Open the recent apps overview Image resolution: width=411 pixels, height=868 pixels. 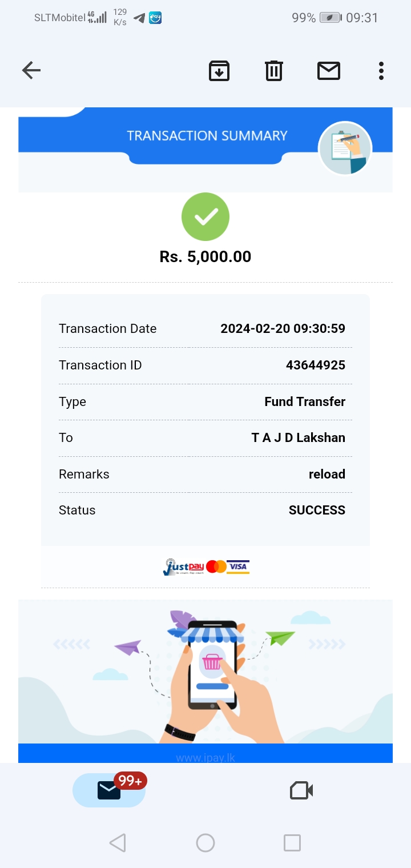pos(292,843)
